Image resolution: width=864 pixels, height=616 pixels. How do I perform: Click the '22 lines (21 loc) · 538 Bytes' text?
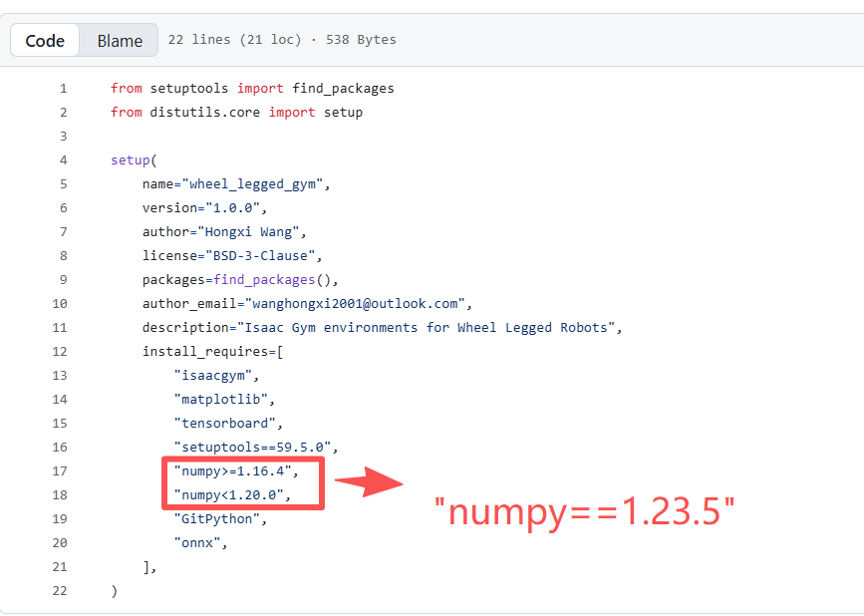pyautogui.click(x=282, y=40)
